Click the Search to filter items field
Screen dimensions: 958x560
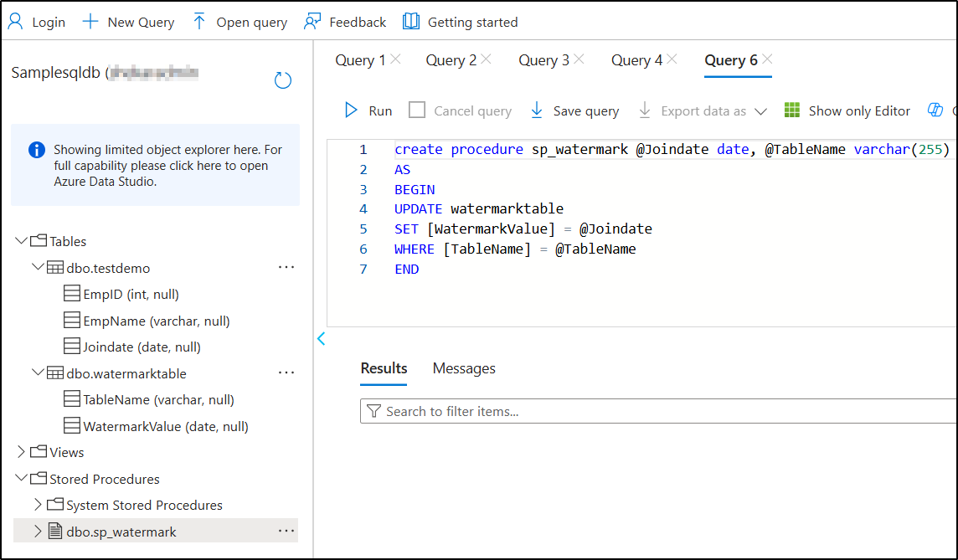[x=658, y=411]
